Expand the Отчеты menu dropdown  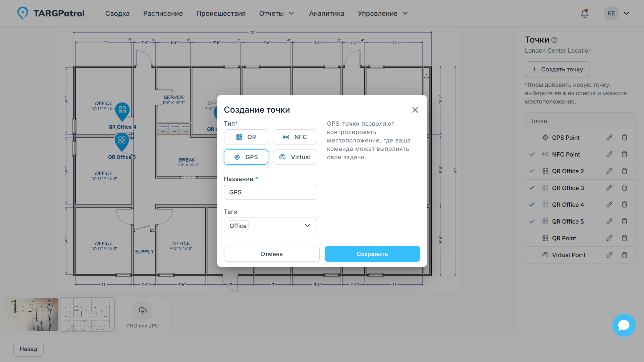(x=276, y=13)
